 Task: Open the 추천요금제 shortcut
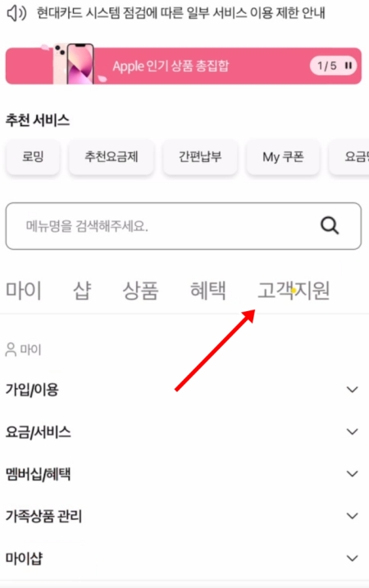pyautogui.click(x=112, y=156)
